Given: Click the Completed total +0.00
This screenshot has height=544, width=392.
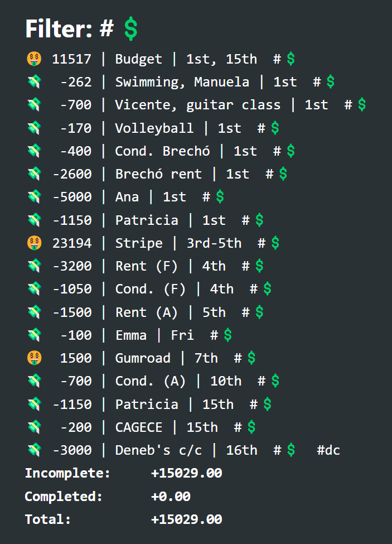Looking at the screenshot, I should pos(171,496).
